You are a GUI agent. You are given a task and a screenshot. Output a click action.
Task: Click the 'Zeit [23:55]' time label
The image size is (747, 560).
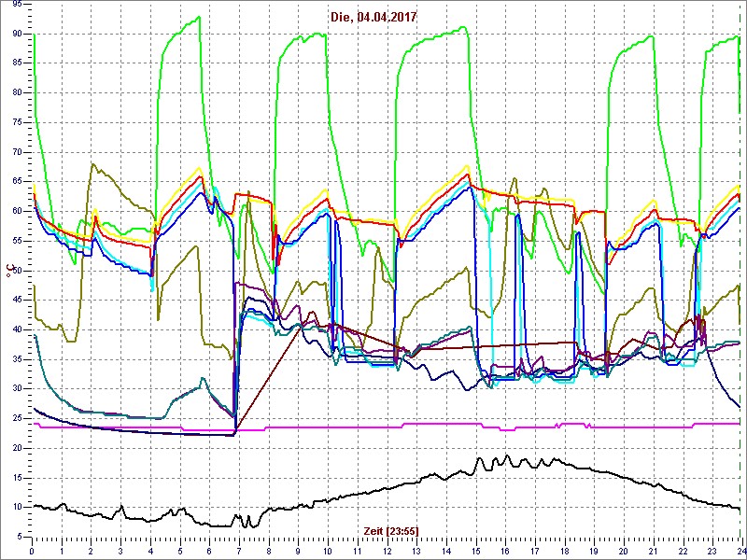click(x=391, y=531)
